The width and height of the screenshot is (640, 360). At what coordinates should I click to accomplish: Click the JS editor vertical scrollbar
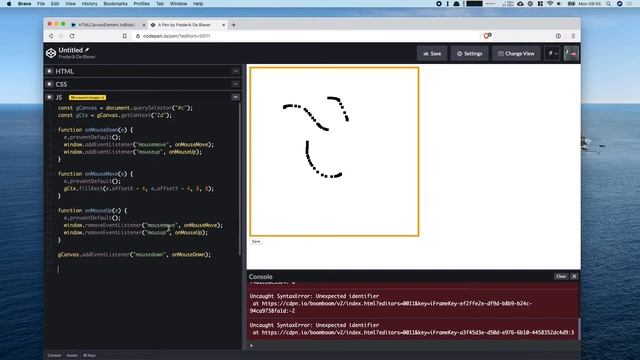[x=240, y=178]
